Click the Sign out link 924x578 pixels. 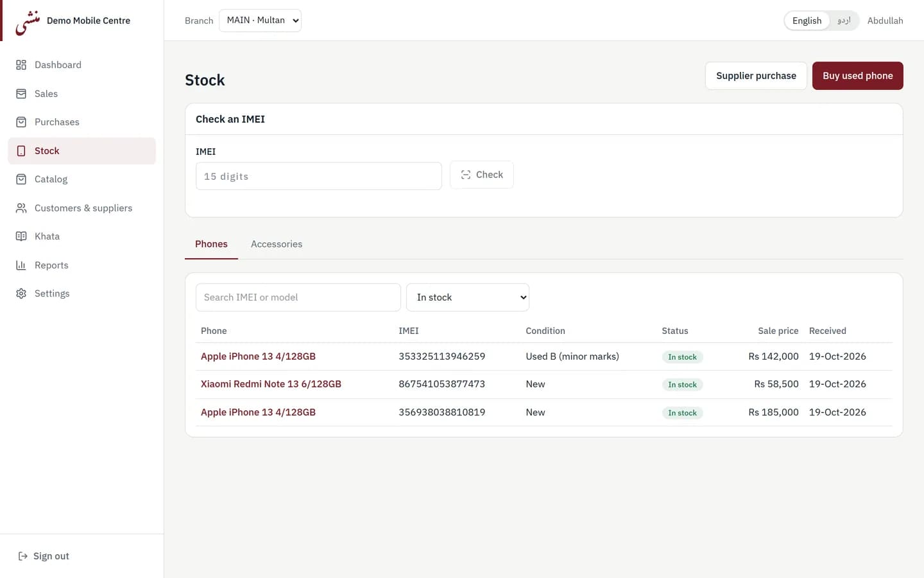click(x=44, y=556)
